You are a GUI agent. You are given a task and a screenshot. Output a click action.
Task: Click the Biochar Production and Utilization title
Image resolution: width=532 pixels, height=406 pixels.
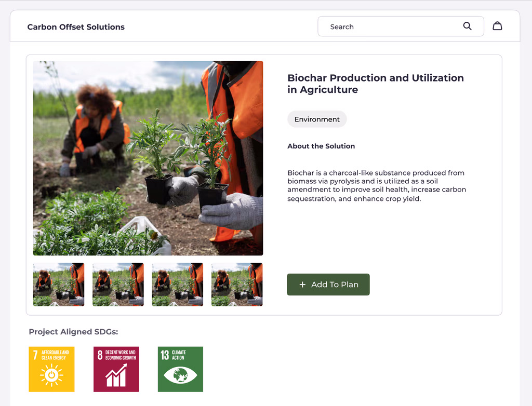[375, 84]
